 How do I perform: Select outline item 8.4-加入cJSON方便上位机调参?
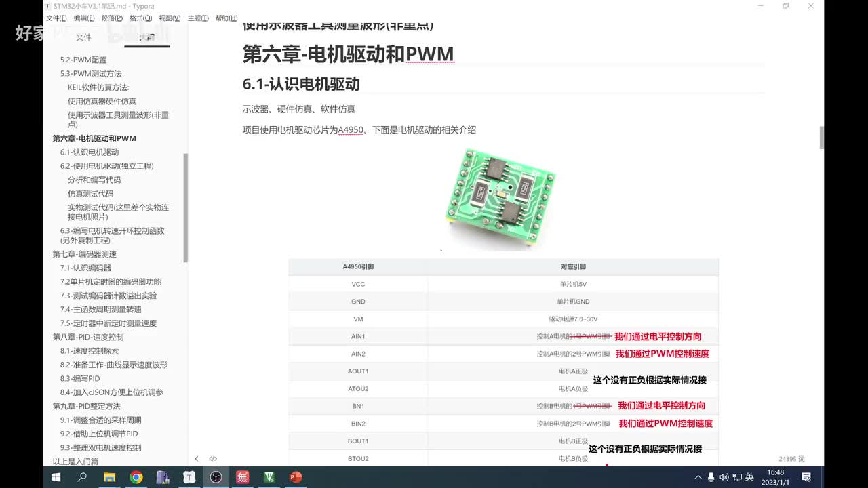pos(111,392)
